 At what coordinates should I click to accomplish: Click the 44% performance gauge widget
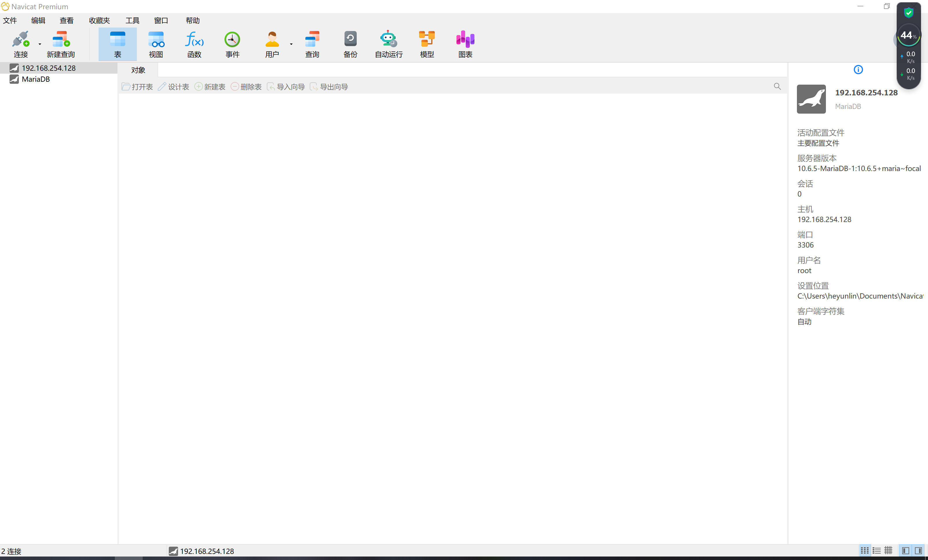909,36
